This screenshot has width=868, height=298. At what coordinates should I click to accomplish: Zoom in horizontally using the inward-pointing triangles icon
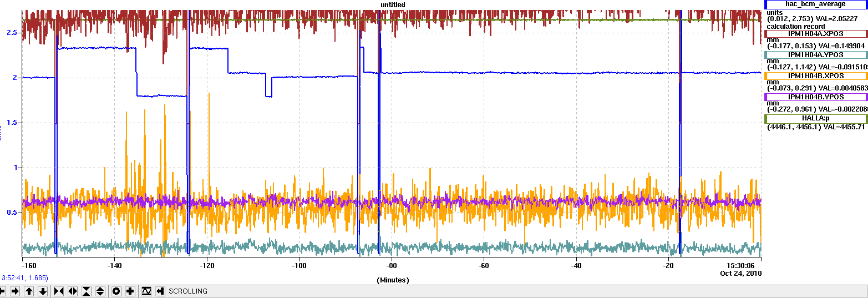(59, 291)
